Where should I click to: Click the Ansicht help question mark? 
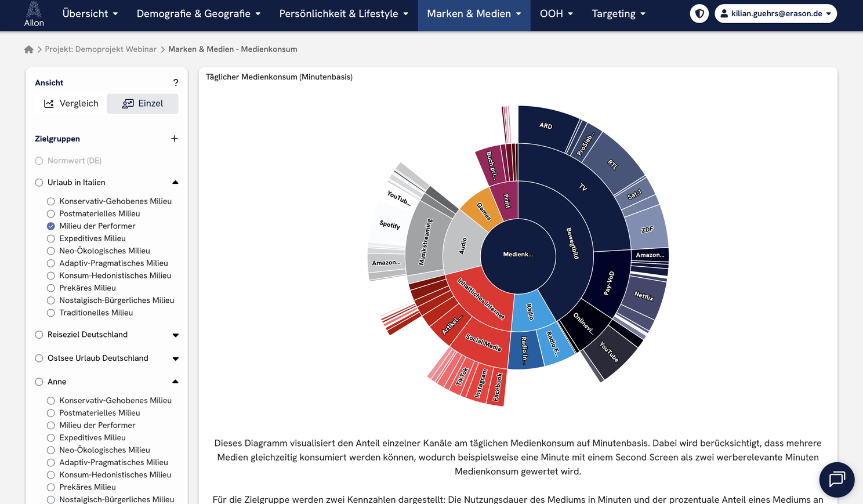pos(176,83)
